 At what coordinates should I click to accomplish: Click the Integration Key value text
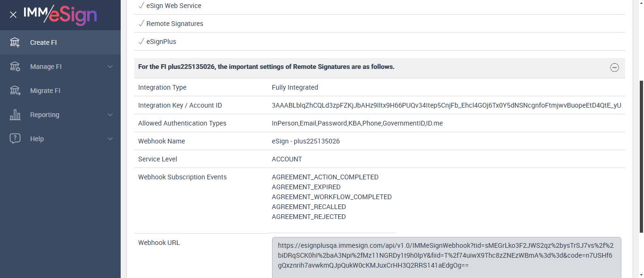[x=446, y=105]
